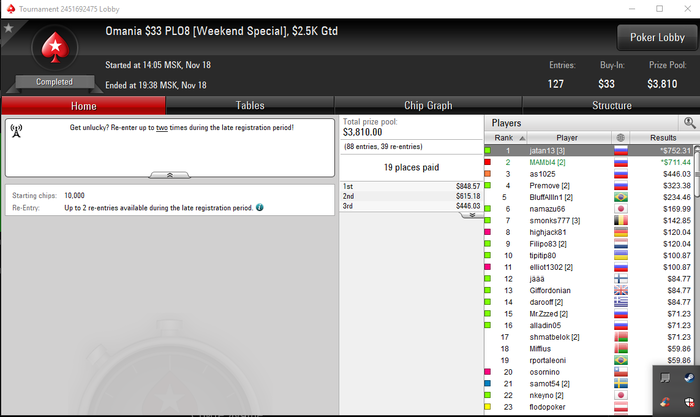
Task: Collapse the announcement panel arrow
Action: pyautogui.click(x=170, y=175)
